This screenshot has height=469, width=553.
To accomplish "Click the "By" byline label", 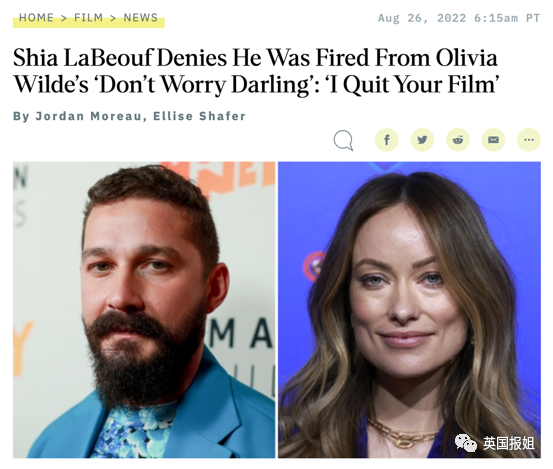I will point(21,116).
